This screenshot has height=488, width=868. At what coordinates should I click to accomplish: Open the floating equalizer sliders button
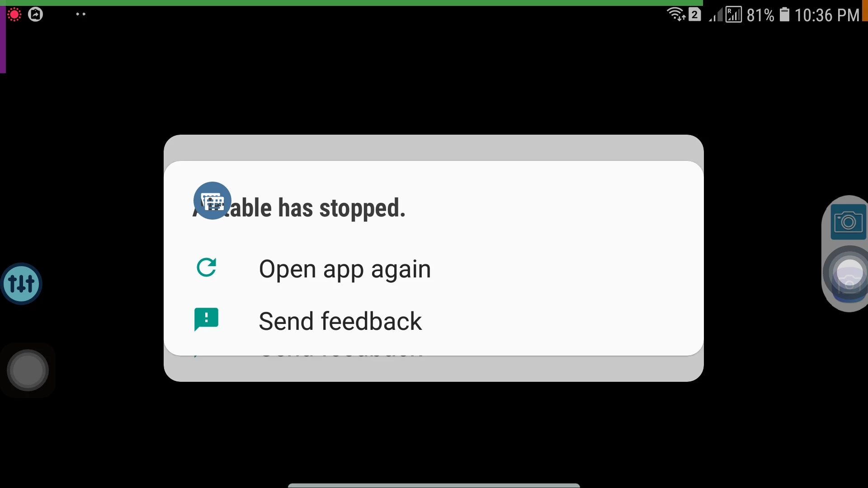point(21,284)
